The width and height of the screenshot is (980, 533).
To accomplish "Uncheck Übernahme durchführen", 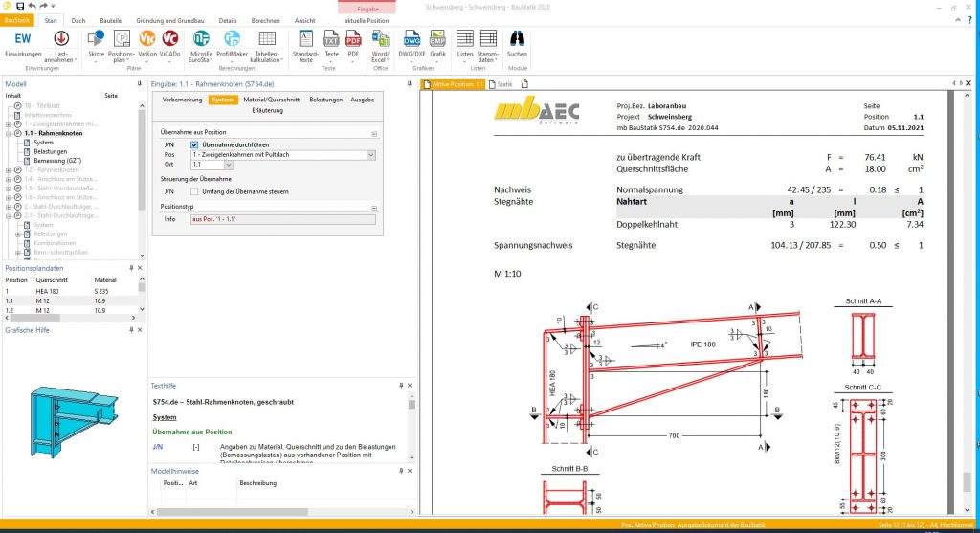I will pyautogui.click(x=194, y=144).
